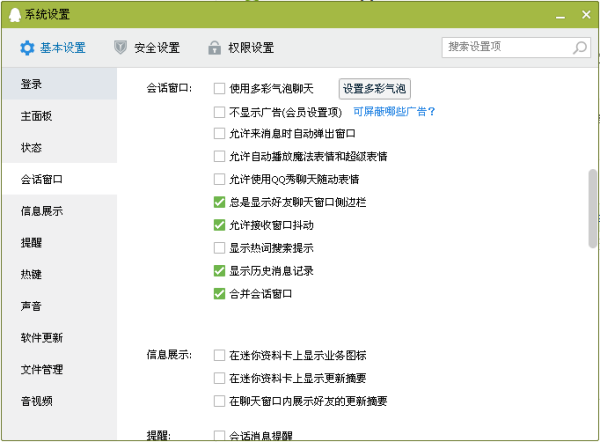Click the 提醒: section label
The height and width of the screenshot is (442, 600).
[x=158, y=435]
